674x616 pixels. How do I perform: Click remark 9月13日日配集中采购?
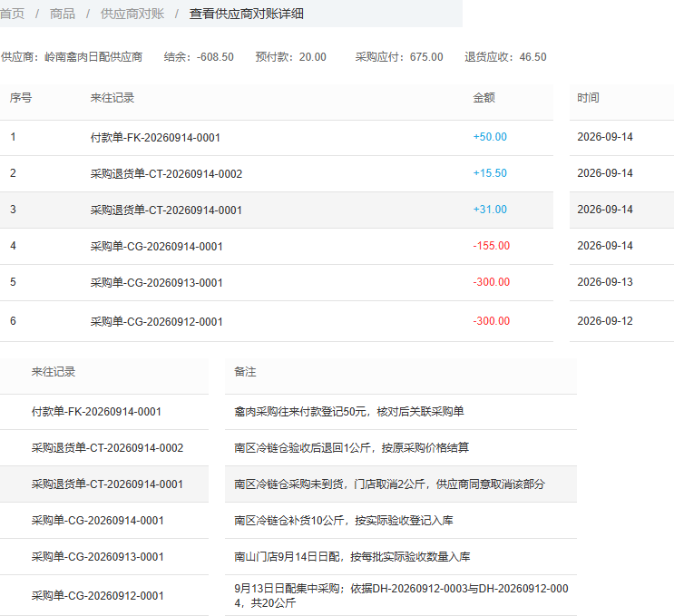(401, 596)
